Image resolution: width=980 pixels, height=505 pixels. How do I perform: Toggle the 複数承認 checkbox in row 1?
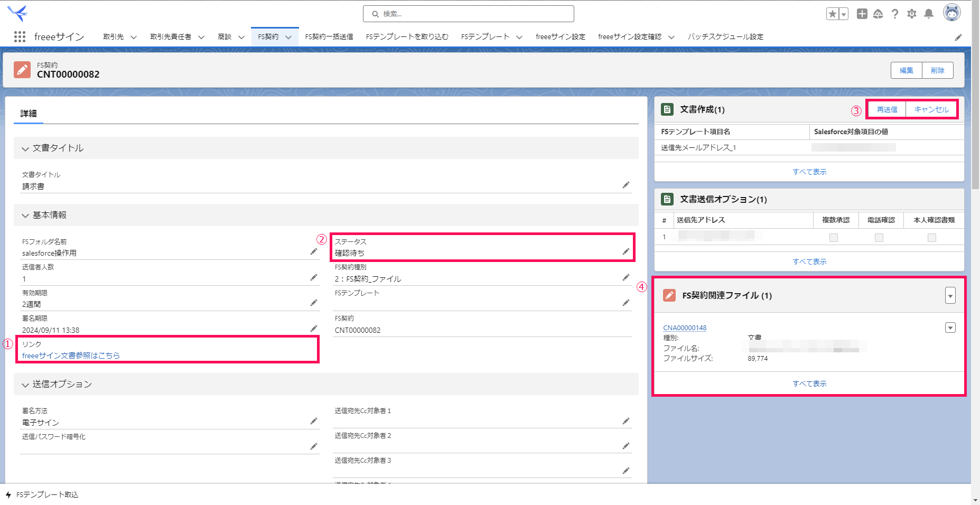[834, 238]
